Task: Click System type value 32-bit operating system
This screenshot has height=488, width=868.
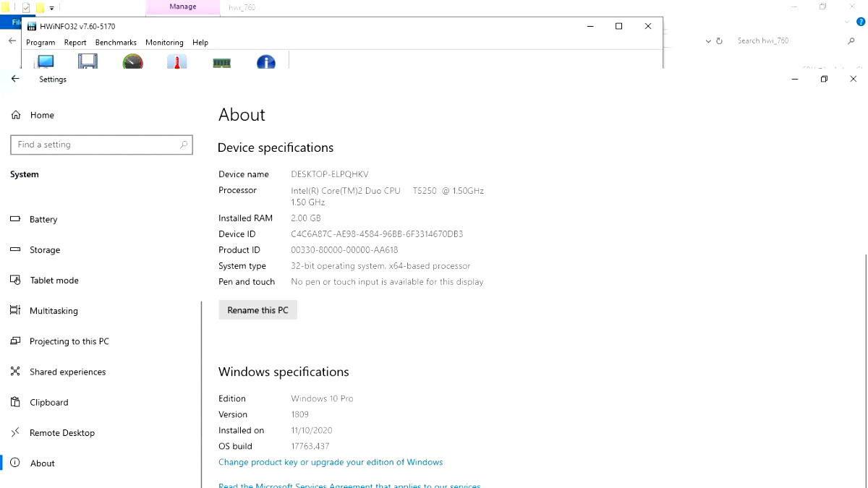Action: [x=380, y=266]
